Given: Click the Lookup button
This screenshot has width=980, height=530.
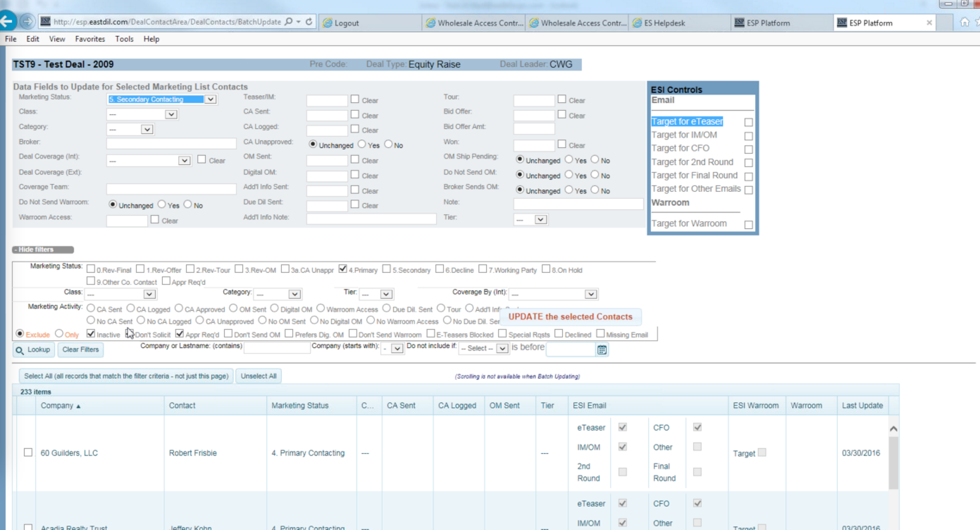Looking at the screenshot, I should [33, 349].
